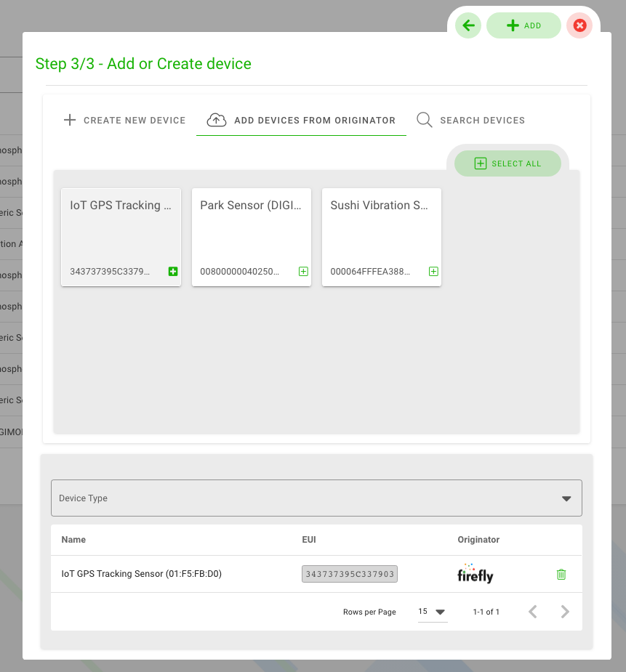Open the Rows per Page selector

coord(433,612)
